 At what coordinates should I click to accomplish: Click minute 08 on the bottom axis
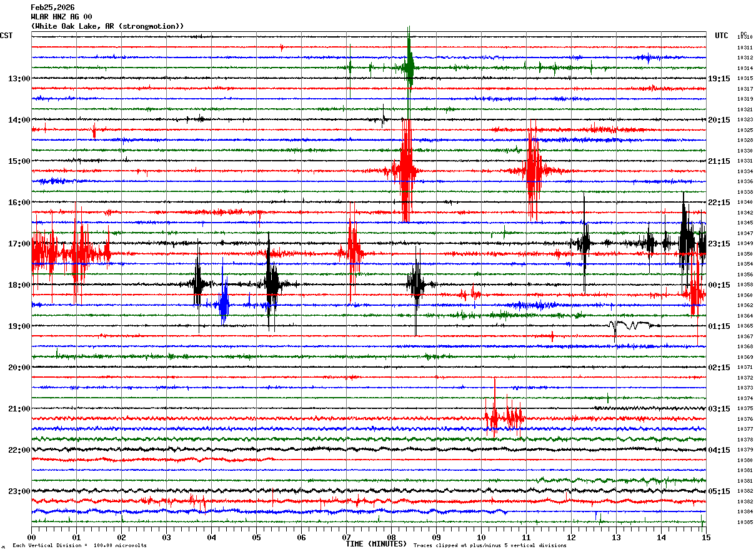click(392, 537)
